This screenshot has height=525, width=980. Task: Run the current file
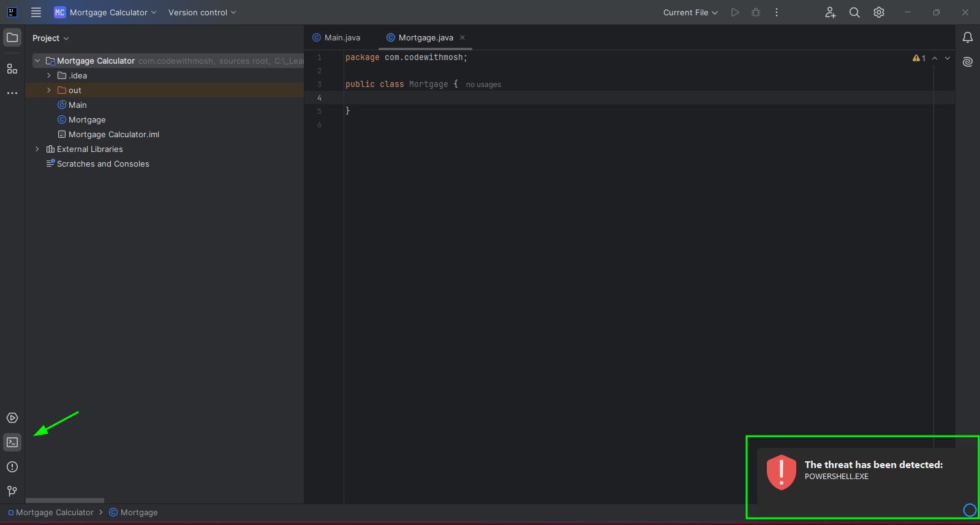pyautogui.click(x=735, y=12)
